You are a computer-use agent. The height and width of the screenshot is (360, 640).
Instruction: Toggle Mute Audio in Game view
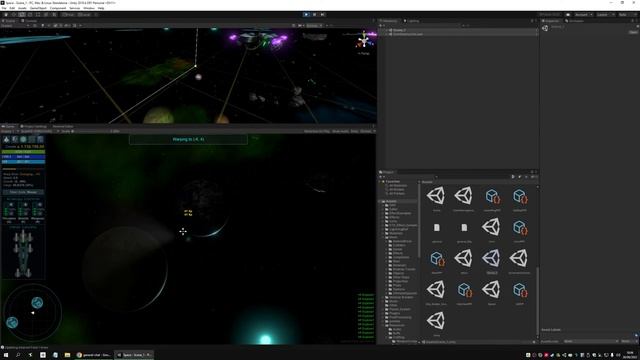pos(340,131)
